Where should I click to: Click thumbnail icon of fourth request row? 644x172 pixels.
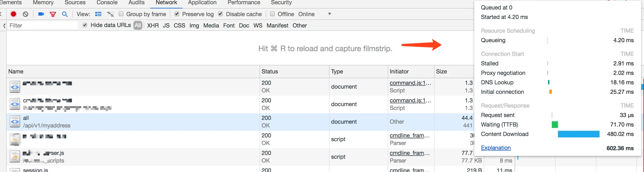pyautogui.click(x=15, y=139)
